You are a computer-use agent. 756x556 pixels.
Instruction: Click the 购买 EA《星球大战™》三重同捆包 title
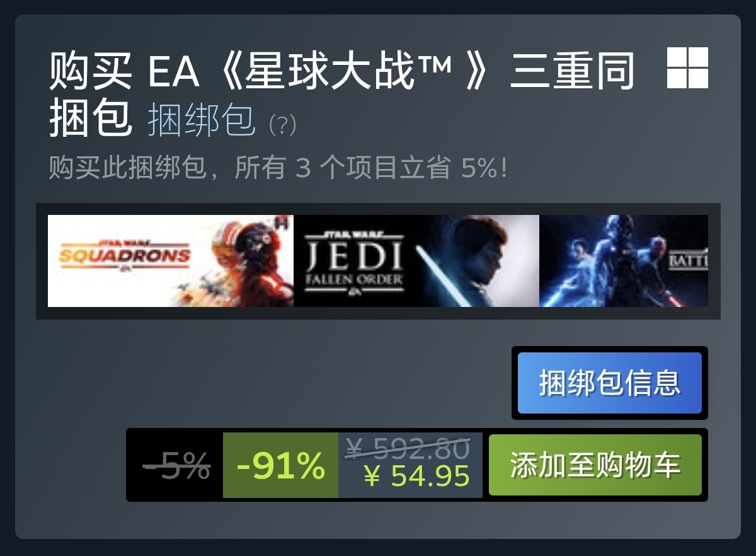(x=341, y=95)
